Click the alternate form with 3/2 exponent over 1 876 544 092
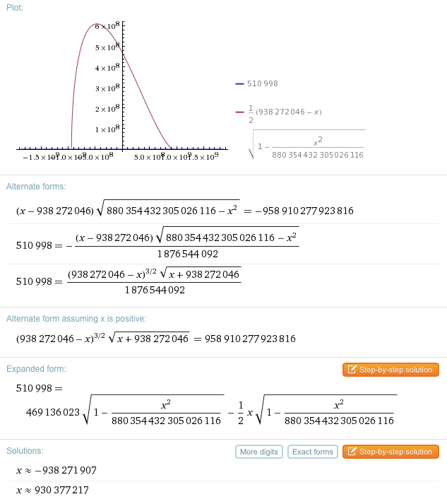 tap(129, 281)
